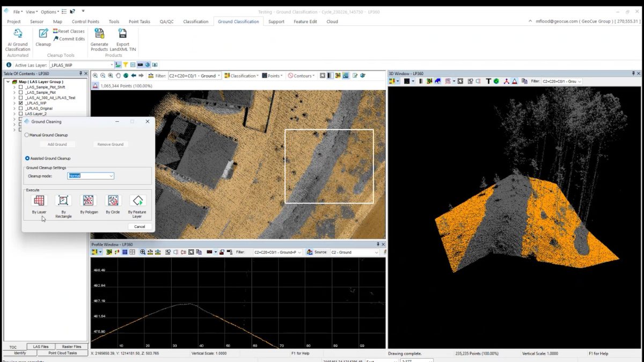Screen dimensions: 644x362
Task: Open the Cleanup tool in ribbon
Action: pyautogui.click(x=43, y=38)
